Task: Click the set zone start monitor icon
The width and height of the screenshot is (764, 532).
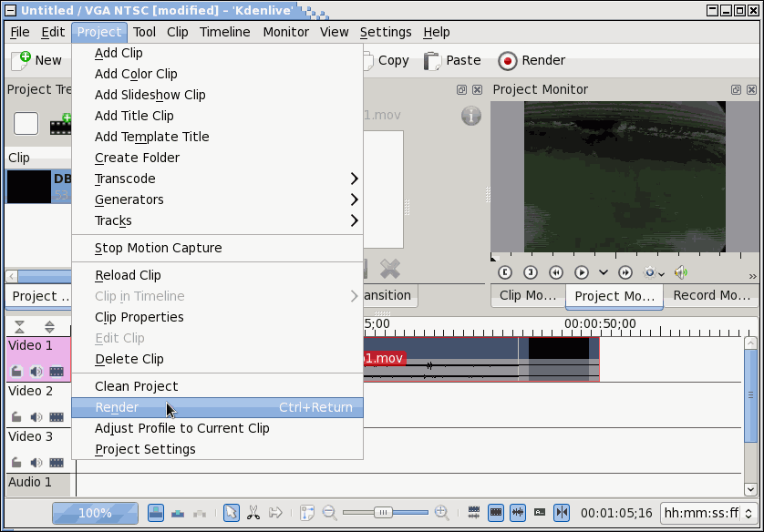Action: point(505,272)
